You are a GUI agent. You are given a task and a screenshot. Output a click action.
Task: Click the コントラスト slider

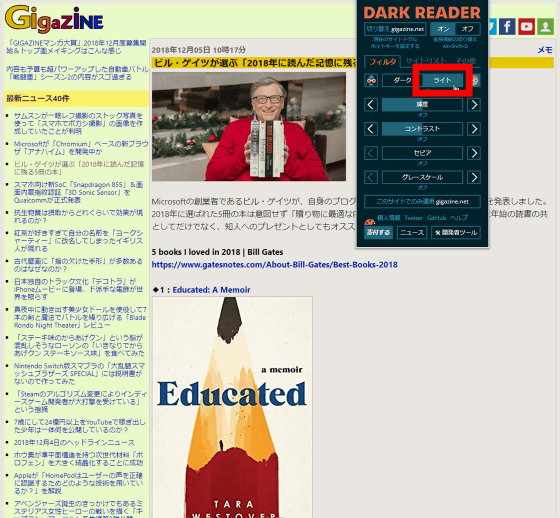[422, 129]
